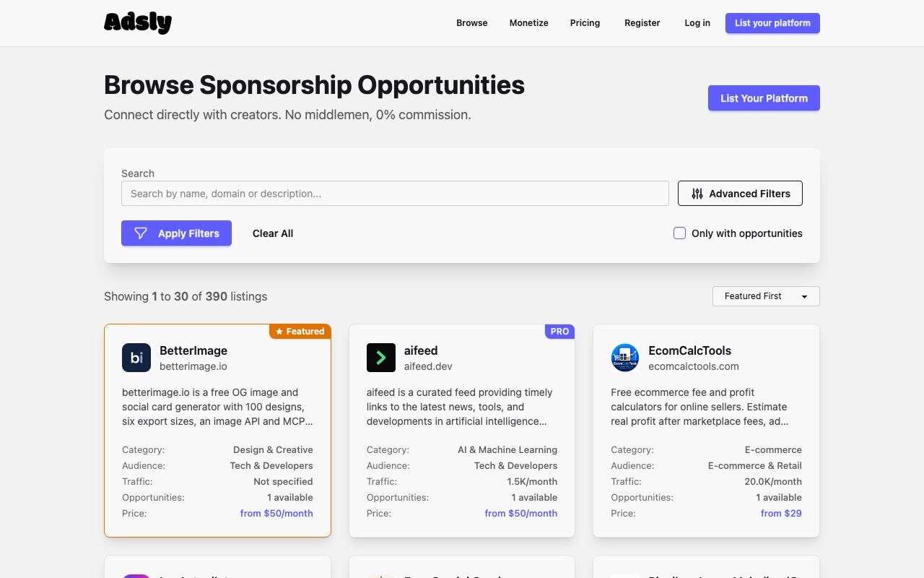Enable Only with opportunities checkbox
The image size is (924, 578).
pos(679,233)
